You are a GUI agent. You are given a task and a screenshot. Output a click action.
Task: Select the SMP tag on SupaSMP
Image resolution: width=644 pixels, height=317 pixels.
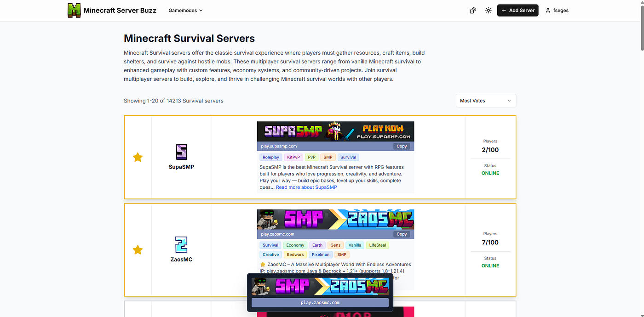[328, 157]
